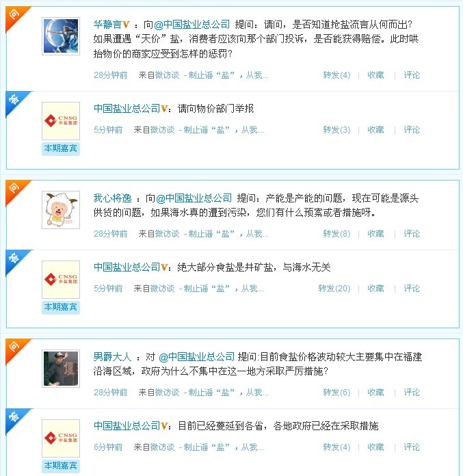This screenshot has width=463, height=476.
Task: Open 华静言's moon archer avatar
Action: [61, 36]
